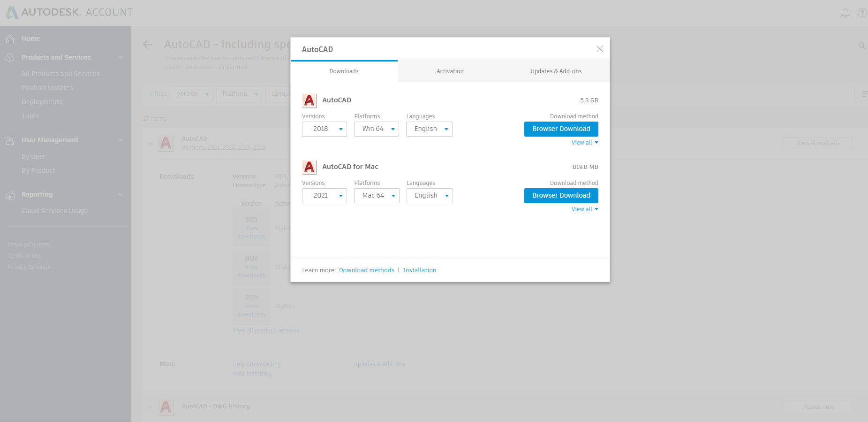Open the 2018 Versions dropdown
868x422 pixels.
[x=325, y=129]
